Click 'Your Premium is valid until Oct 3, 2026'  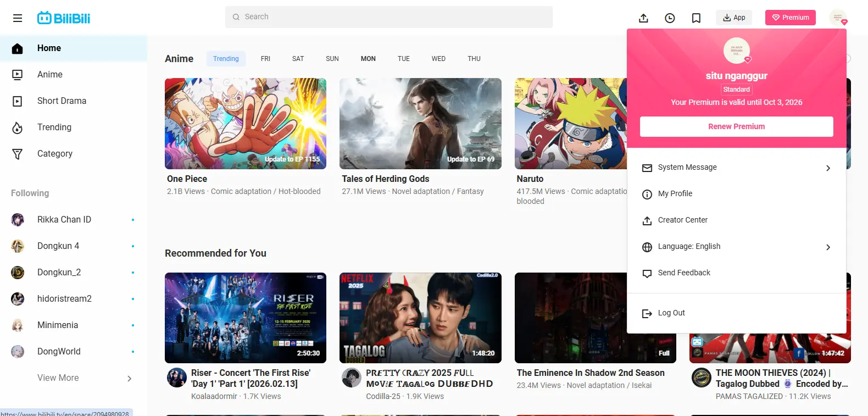737,103
